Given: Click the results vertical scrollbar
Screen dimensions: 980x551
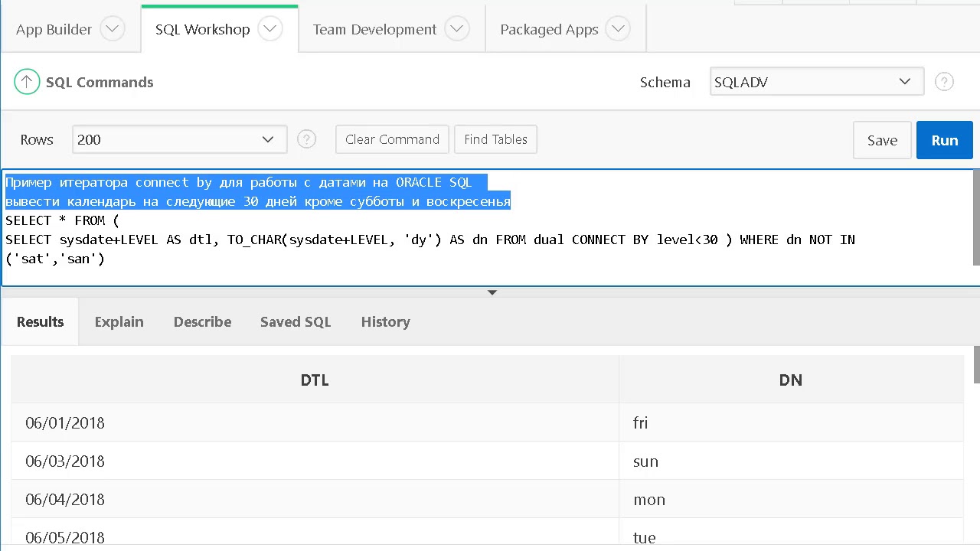Looking at the screenshot, I should point(976,364).
